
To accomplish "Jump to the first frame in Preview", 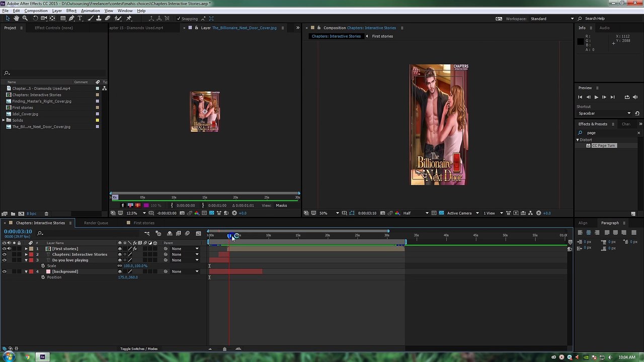I will pos(580,97).
